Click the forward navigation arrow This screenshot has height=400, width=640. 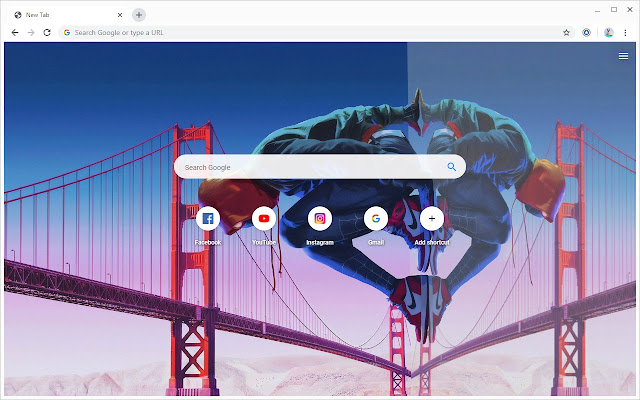pos(31,33)
